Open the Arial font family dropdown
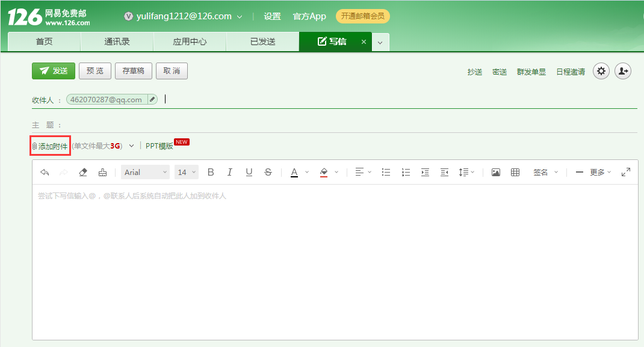Screen dimensions: 644x347 coord(146,173)
